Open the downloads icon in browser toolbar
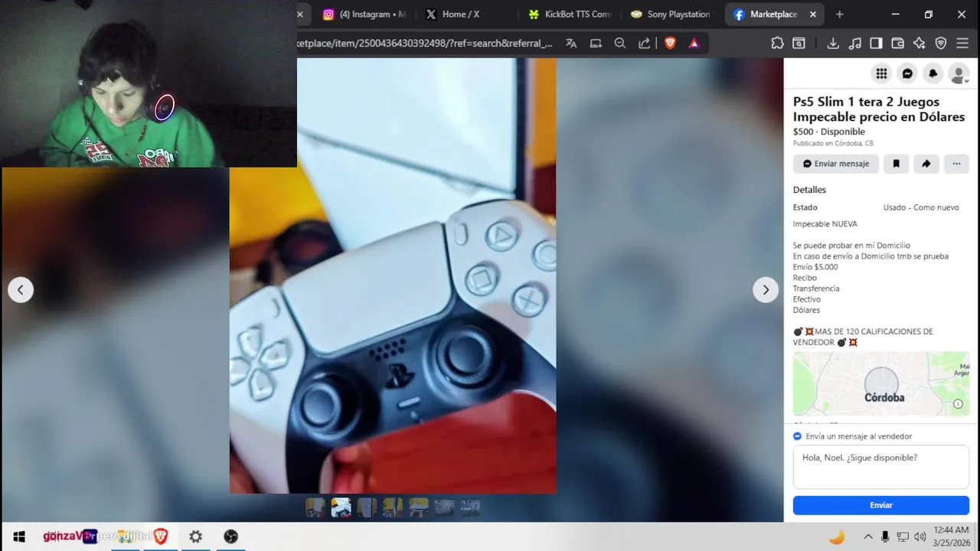 [833, 44]
